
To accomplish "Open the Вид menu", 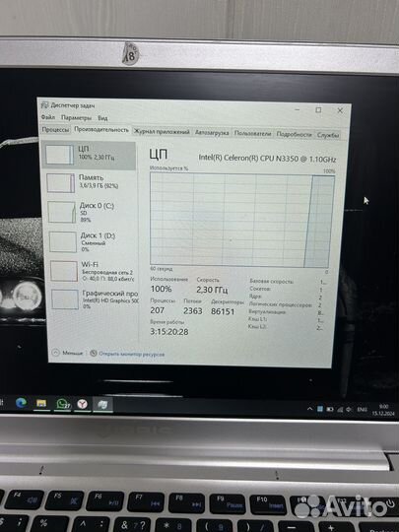I will (102, 118).
